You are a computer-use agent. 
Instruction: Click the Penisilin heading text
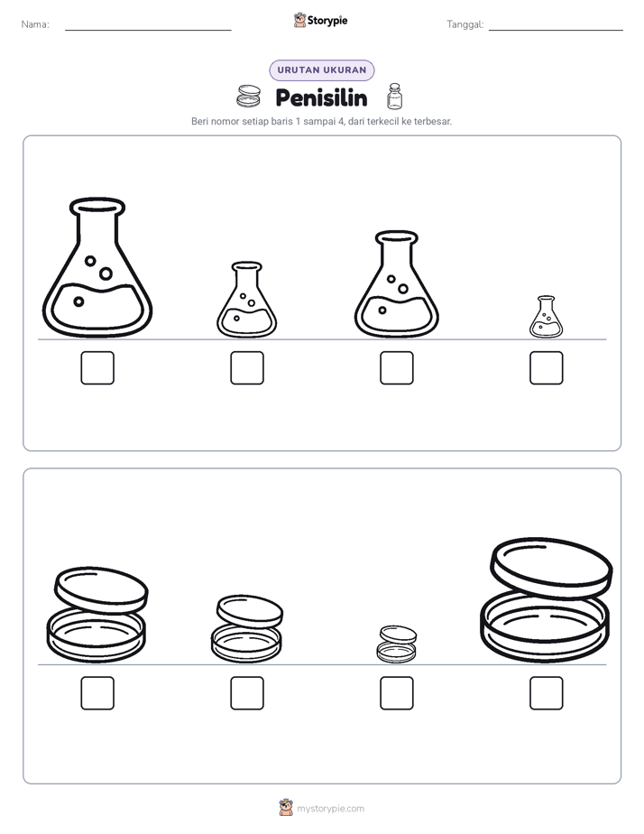tap(321, 97)
